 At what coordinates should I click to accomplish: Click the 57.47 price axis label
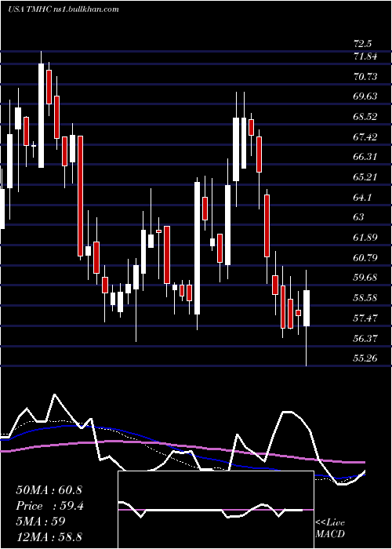365,318
